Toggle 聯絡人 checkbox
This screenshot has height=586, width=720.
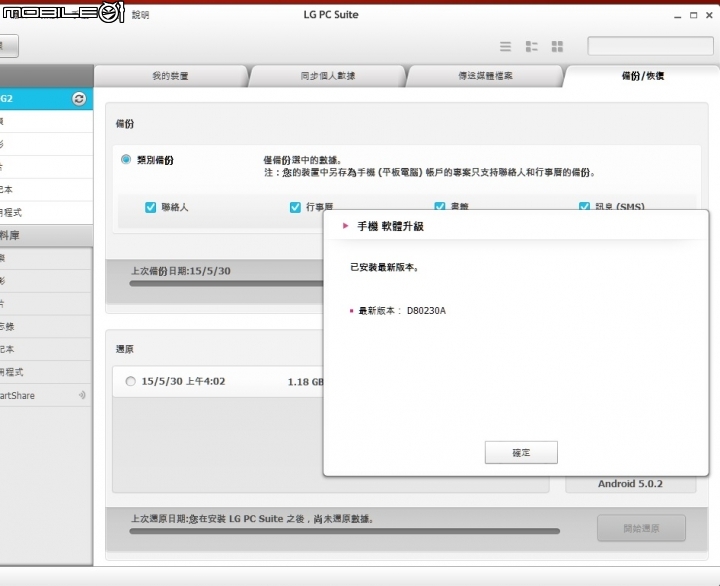pos(151,208)
